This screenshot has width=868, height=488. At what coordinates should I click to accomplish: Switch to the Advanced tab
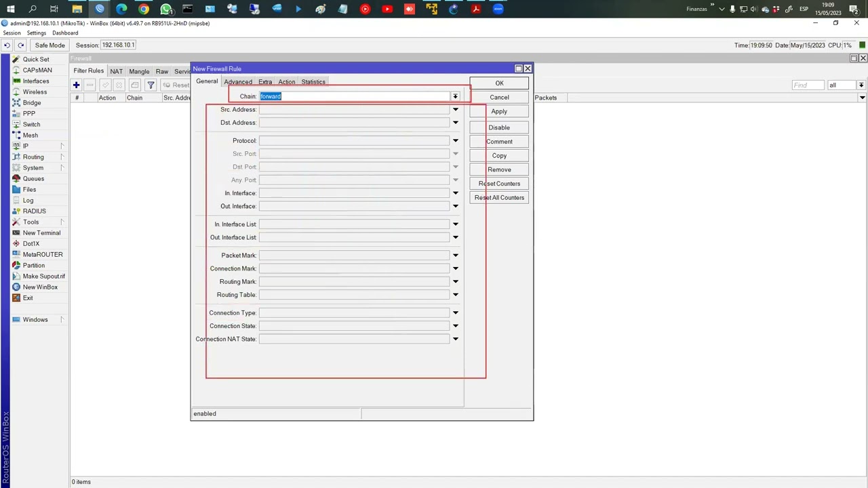pyautogui.click(x=238, y=82)
